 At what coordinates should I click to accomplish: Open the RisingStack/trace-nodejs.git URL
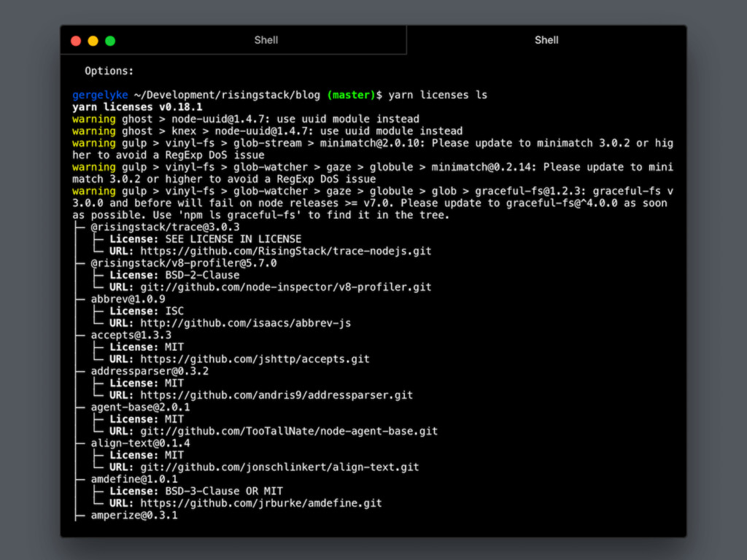pyautogui.click(x=286, y=251)
